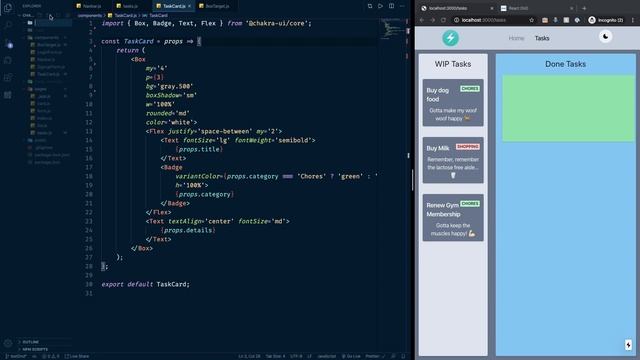Screen dimensions: 640x360
Task: Close the TaskCard.js tab
Action: pyautogui.click(x=189, y=6)
